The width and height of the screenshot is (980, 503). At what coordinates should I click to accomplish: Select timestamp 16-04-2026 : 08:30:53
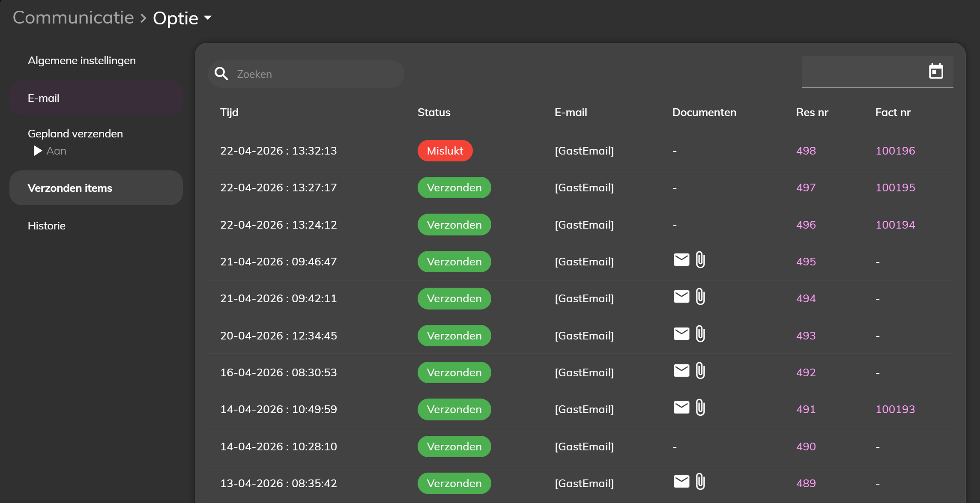pos(278,372)
